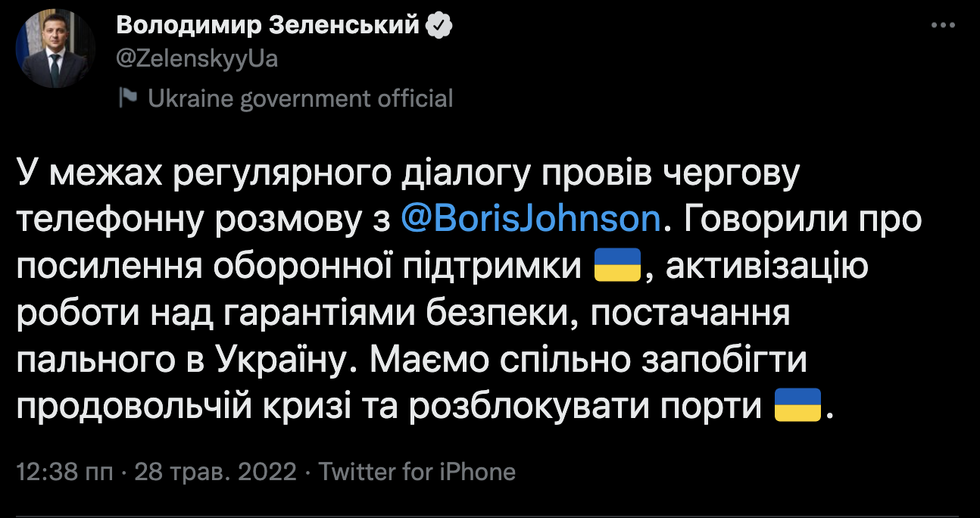The image size is (980, 518).
Task: Click the verified badge next to name
Action: pos(440,26)
